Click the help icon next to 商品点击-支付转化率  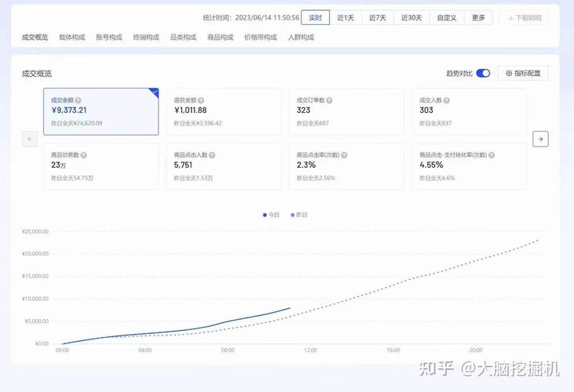pyautogui.click(x=492, y=155)
